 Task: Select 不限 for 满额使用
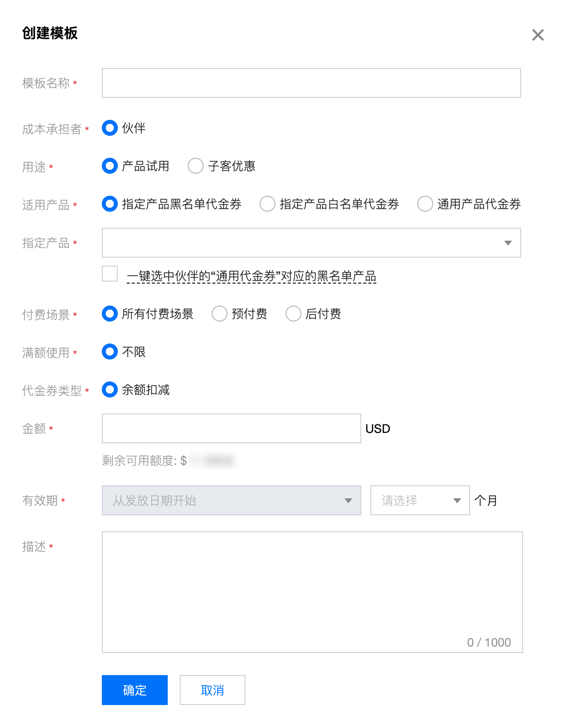pos(110,352)
